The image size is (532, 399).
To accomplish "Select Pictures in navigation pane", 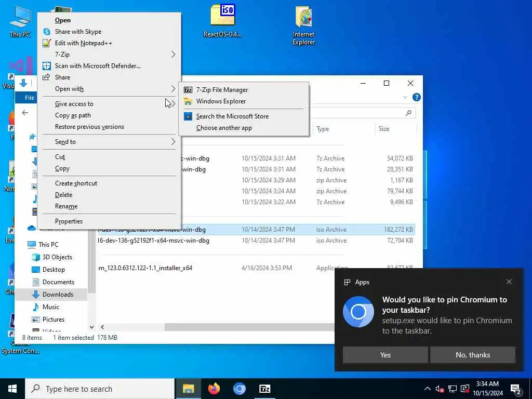I will click(x=54, y=320).
